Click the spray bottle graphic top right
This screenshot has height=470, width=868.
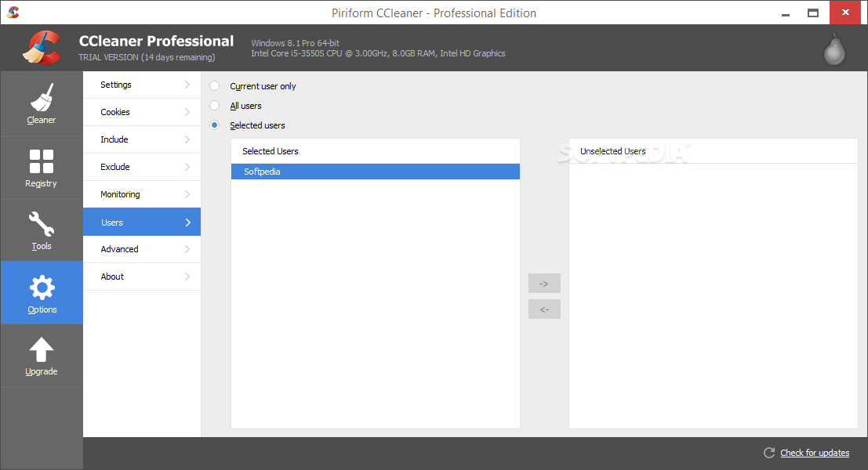pos(833,49)
